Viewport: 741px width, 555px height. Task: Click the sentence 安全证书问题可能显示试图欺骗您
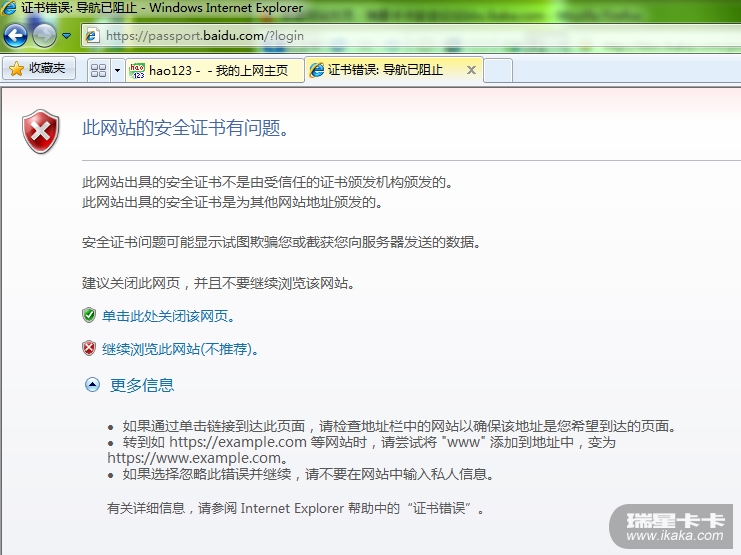[281, 243]
